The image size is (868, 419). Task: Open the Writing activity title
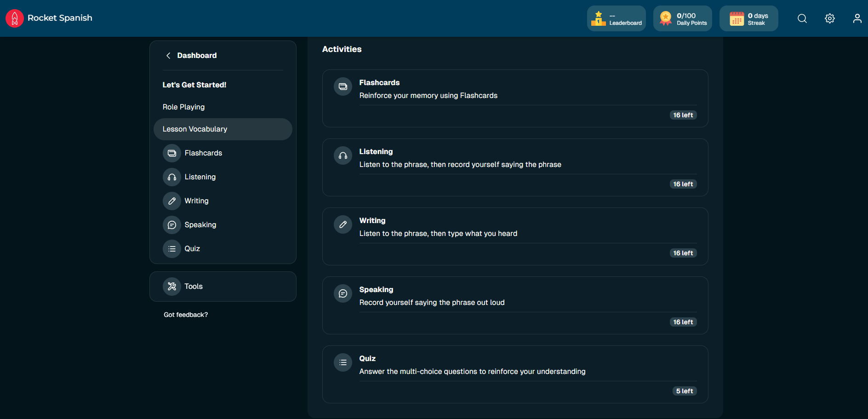point(372,221)
